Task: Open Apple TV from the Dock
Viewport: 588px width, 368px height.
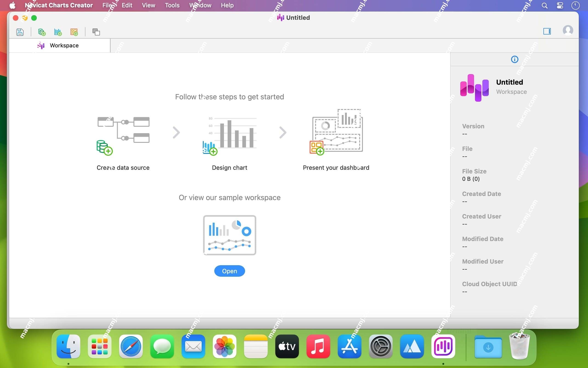Action: click(287, 346)
